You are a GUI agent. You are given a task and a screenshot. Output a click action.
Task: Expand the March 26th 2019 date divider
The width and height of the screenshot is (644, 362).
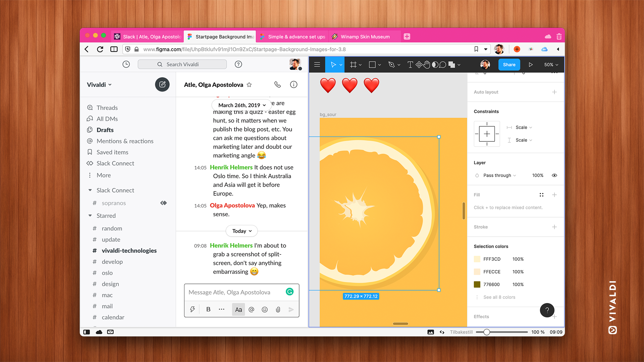pyautogui.click(x=241, y=105)
